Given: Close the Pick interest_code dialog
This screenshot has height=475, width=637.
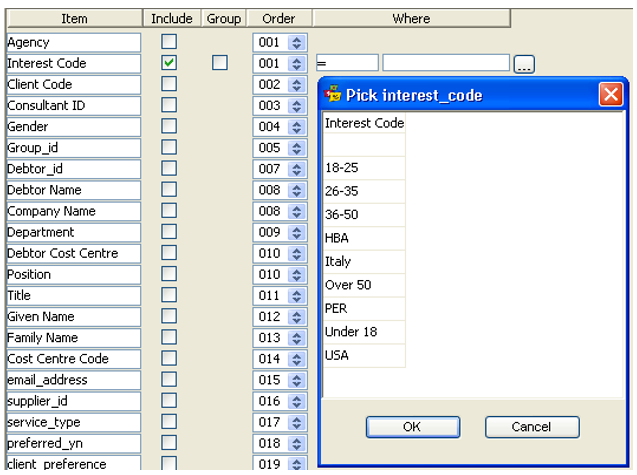Looking at the screenshot, I should (x=611, y=95).
